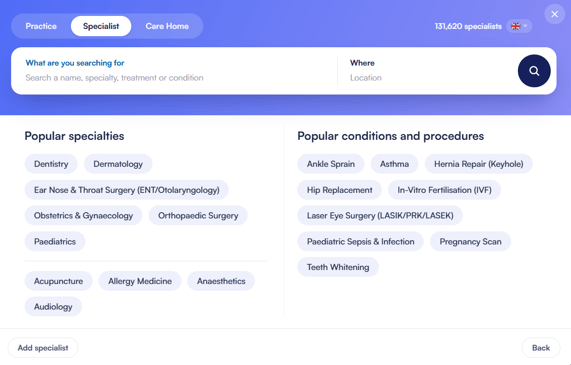Close the search dialog with X
This screenshot has height=365, width=571.
click(x=555, y=14)
